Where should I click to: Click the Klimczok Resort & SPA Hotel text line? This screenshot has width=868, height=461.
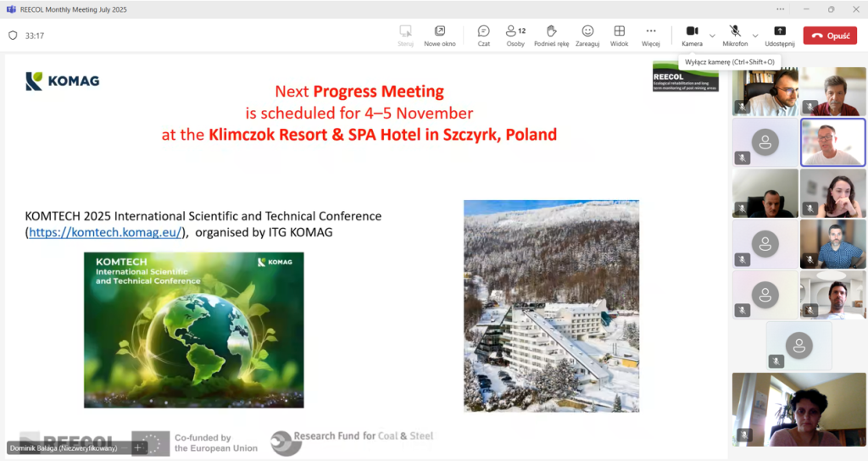(359, 135)
